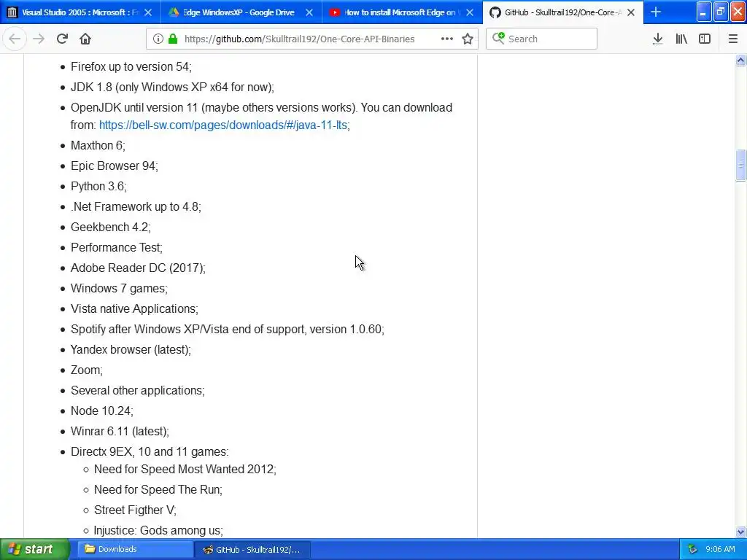Click 'Geekbench 4.2' list item
747x560 pixels.
pyautogui.click(x=111, y=227)
